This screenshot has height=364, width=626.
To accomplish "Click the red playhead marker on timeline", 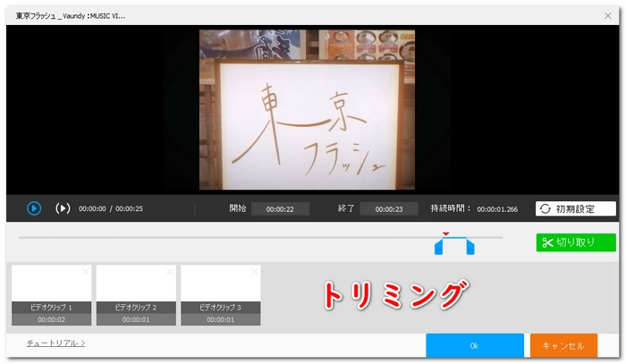I will click(x=446, y=234).
